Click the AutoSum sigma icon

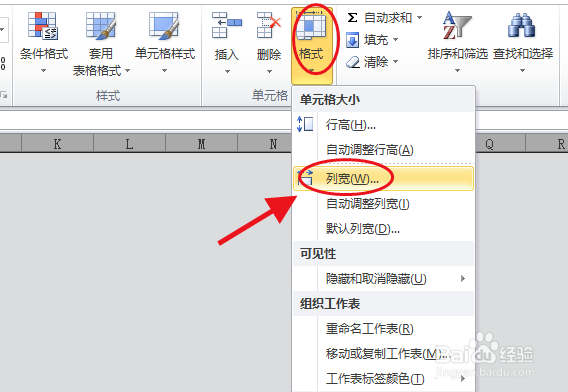tap(352, 17)
